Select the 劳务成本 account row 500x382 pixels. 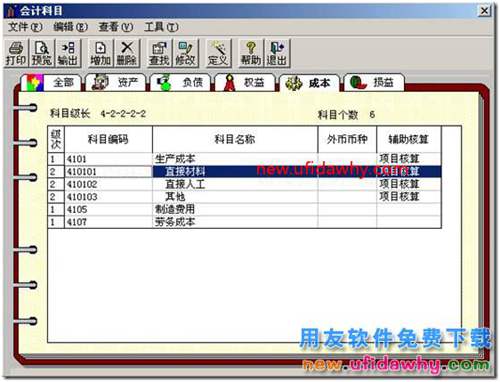245,222
